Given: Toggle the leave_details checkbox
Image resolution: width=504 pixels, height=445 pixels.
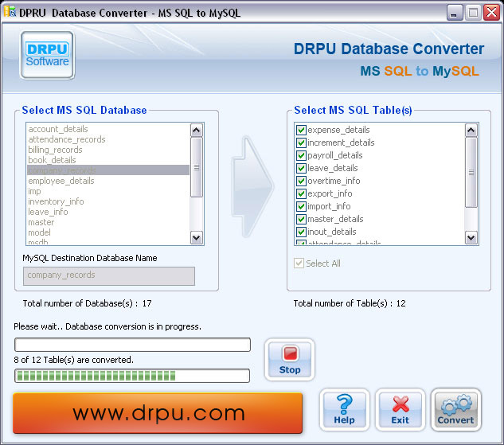Looking at the screenshot, I should pyautogui.click(x=301, y=168).
